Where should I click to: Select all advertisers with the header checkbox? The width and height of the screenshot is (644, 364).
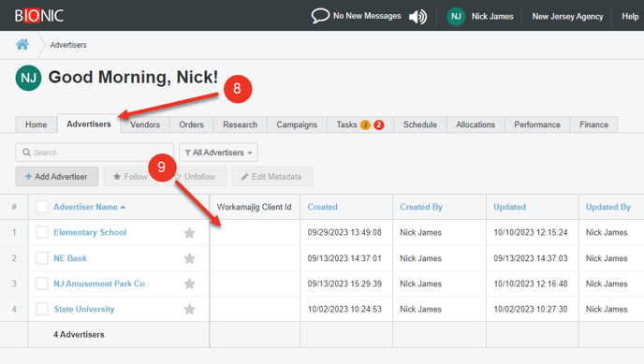[42, 207]
